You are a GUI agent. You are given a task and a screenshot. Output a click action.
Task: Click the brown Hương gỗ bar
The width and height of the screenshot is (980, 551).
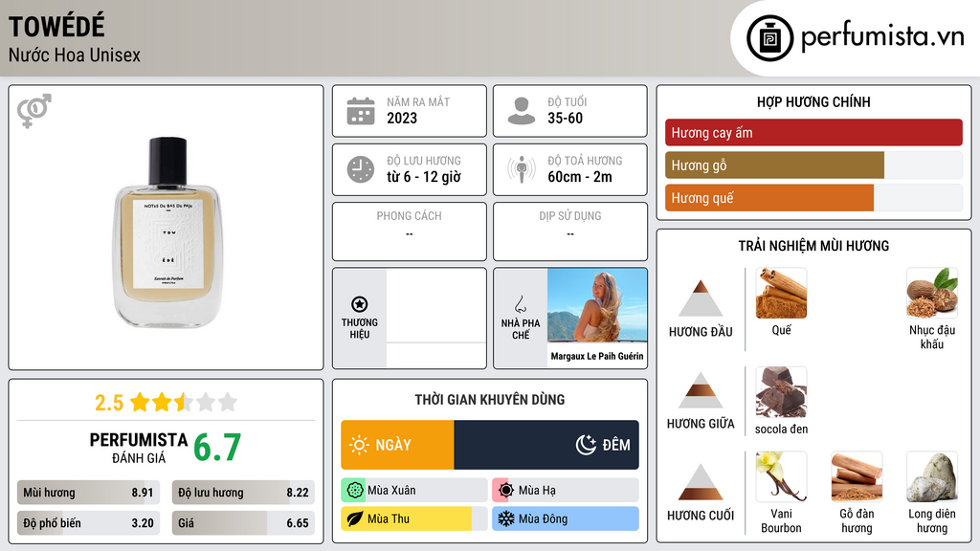[774, 165]
